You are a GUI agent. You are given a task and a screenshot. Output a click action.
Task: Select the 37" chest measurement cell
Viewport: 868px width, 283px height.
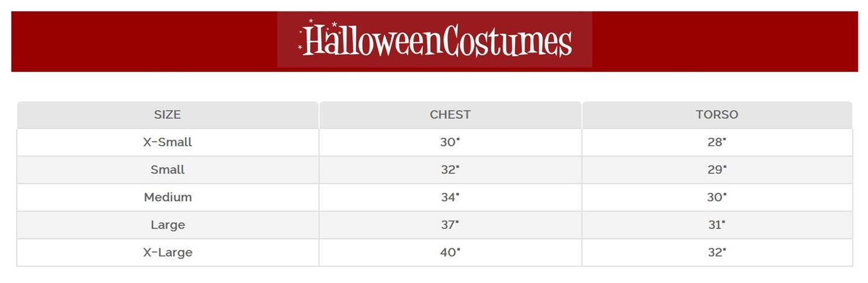[x=450, y=225]
